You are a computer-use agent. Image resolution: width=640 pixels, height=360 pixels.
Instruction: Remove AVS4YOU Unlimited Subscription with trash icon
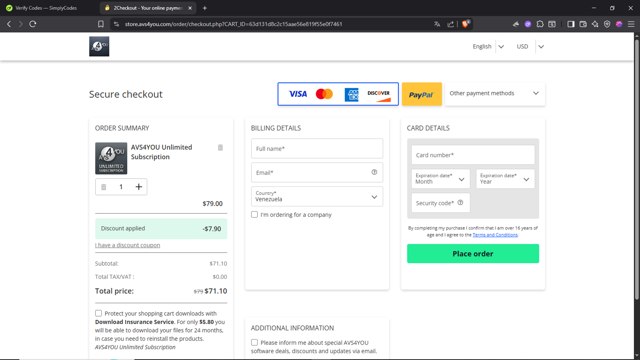(x=220, y=147)
